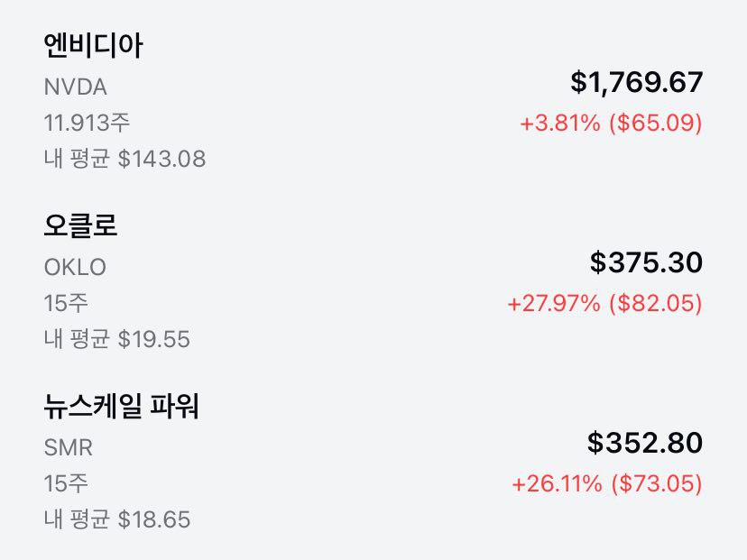Click the OKLO ticker symbol
This screenshot has width=747, height=560.
[x=75, y=268]
